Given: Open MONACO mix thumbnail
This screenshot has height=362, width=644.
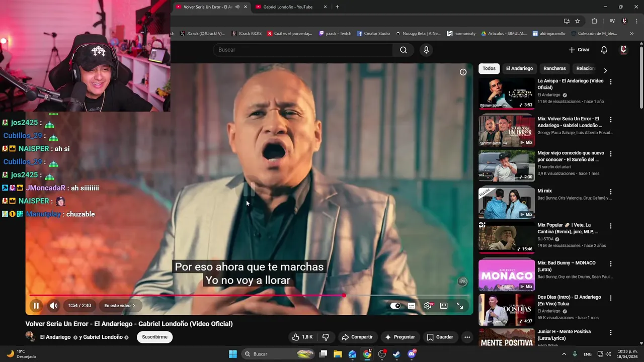Looking at the screenshot, I should (x=507, y=275).
